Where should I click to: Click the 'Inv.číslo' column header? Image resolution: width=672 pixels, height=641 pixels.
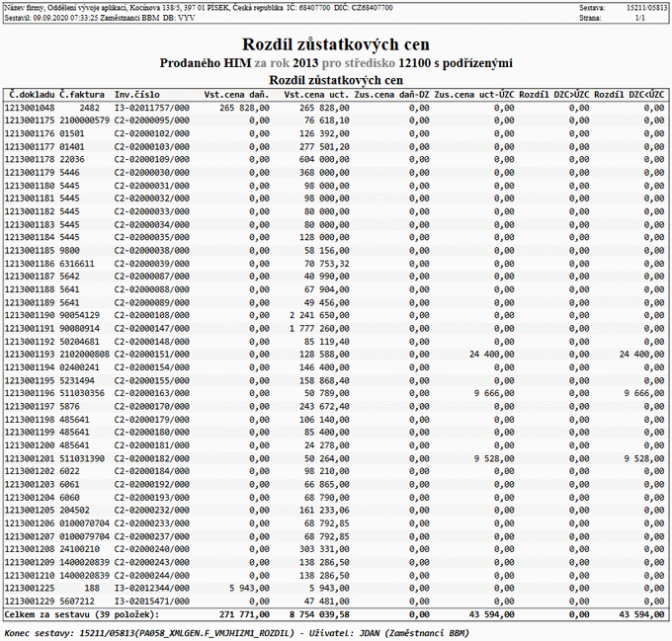tap(137, 95)
